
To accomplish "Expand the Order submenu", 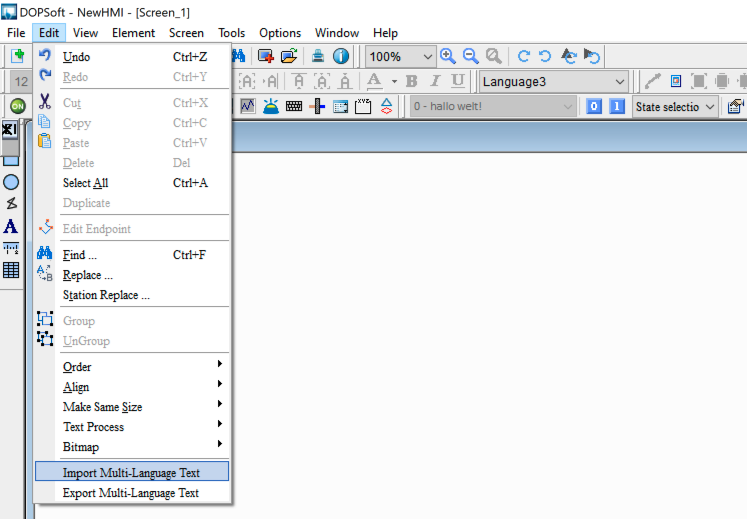I will 132,367.
